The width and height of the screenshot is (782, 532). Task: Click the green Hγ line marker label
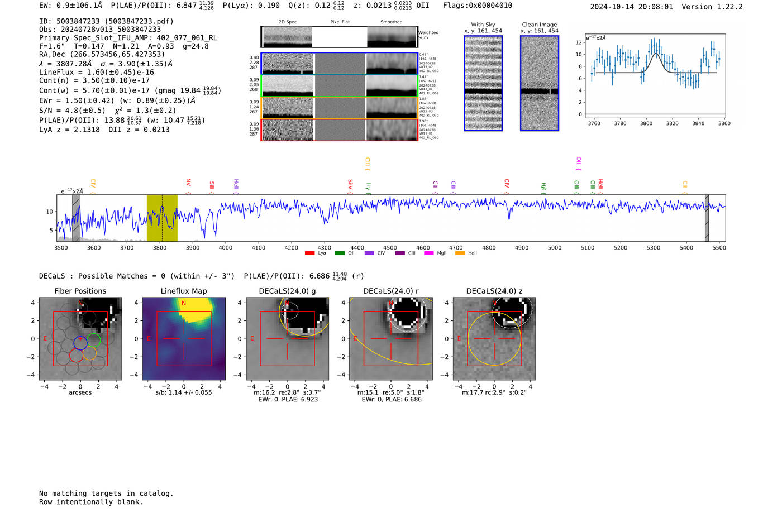click(x=368, y=187)
